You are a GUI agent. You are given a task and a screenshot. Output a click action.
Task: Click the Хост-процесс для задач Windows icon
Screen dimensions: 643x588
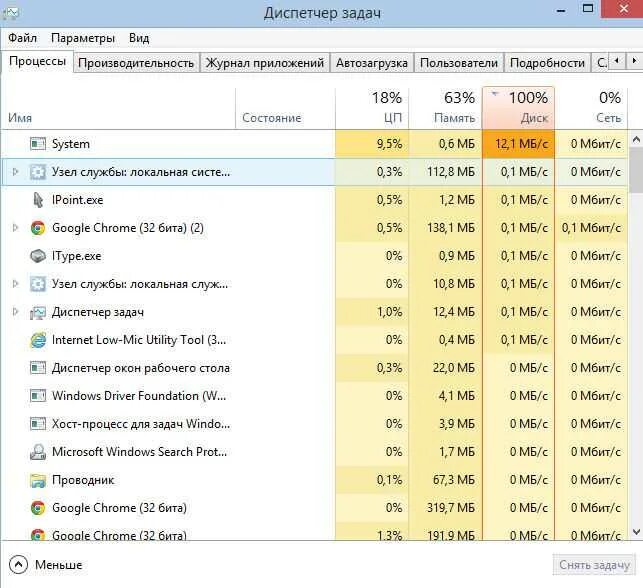(x=38, y=424)
